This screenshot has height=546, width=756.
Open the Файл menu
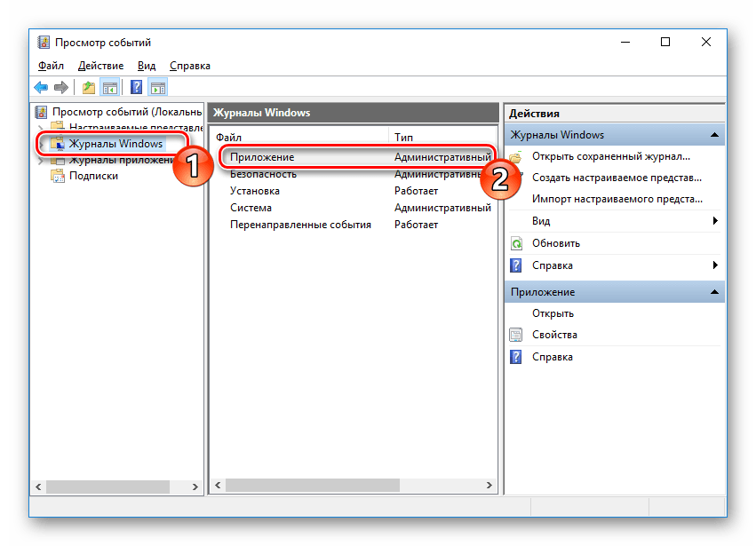pos(49,66)
